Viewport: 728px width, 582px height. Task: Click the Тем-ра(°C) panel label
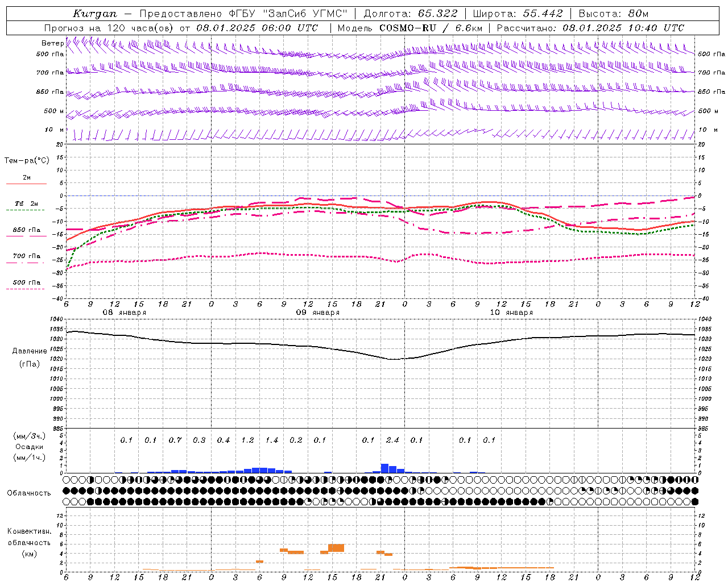tap(27, 160)
